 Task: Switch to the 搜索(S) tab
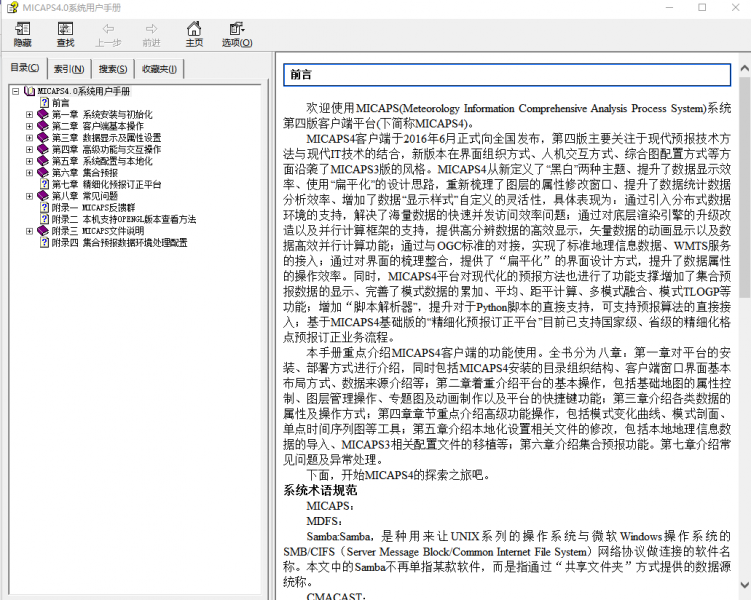(x=112, y=69)
